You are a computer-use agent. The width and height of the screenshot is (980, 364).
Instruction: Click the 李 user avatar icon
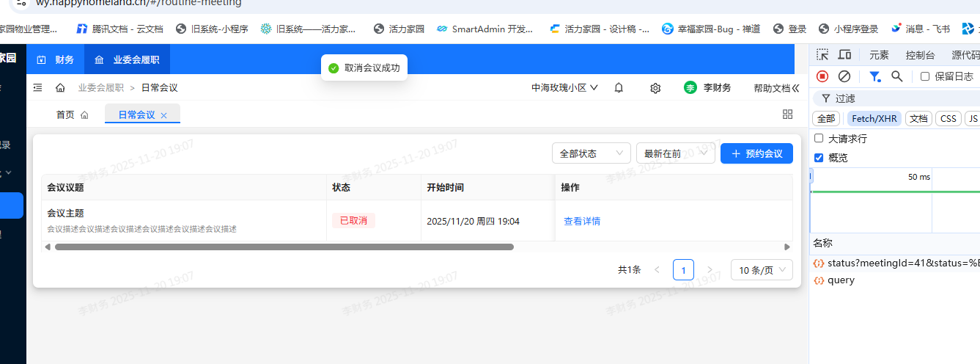690,88
